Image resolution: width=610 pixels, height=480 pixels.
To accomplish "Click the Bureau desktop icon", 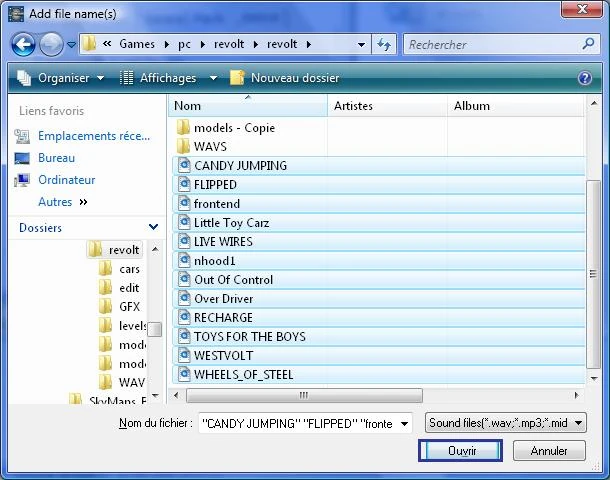I will [x=22, y=158].
